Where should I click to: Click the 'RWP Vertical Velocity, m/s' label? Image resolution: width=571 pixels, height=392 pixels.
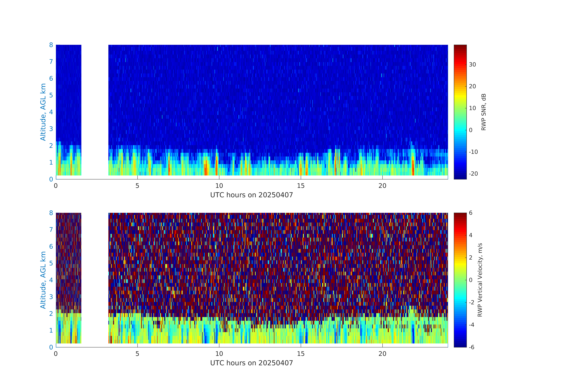pos(480,280)
